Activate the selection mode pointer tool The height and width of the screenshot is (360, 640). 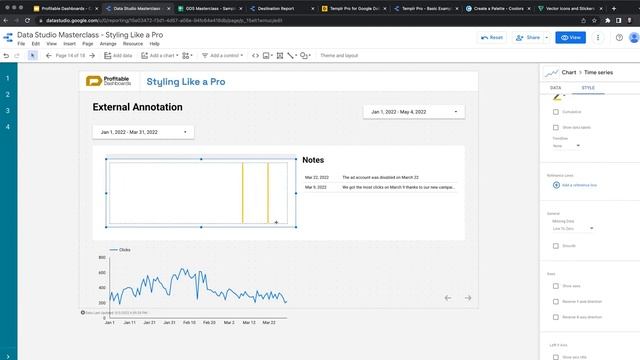tap(33, 56)
